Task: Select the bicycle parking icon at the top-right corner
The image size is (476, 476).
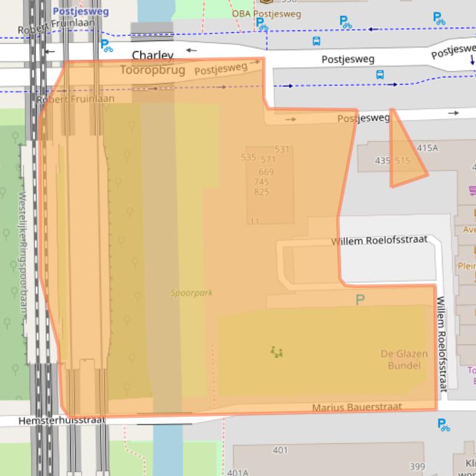Action: (x=438, y=19)
